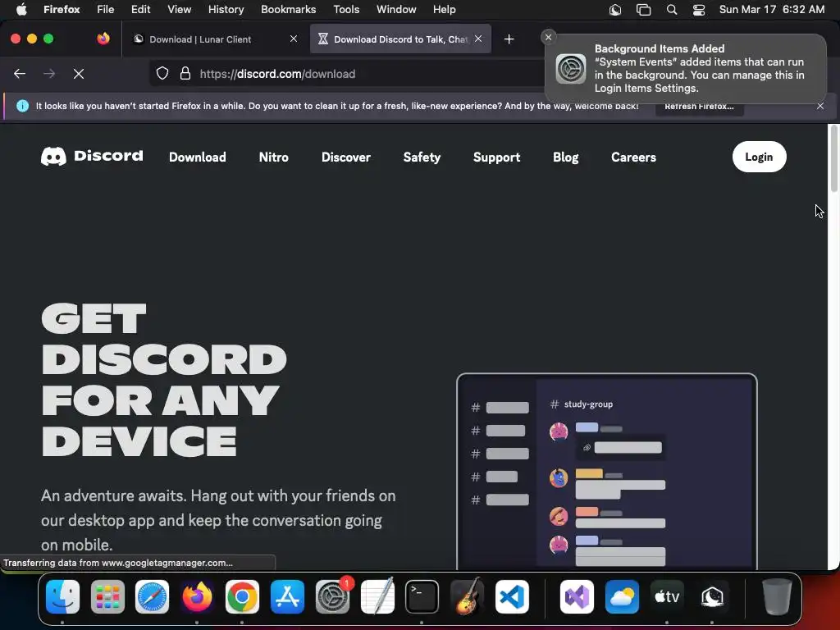Open the Blog page

coord(566,157)
